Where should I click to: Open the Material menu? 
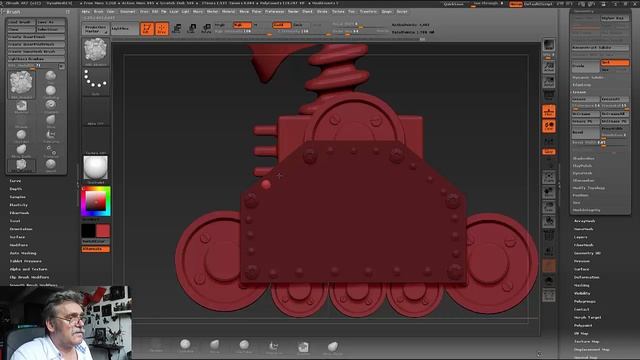click(x=228, y=11)
